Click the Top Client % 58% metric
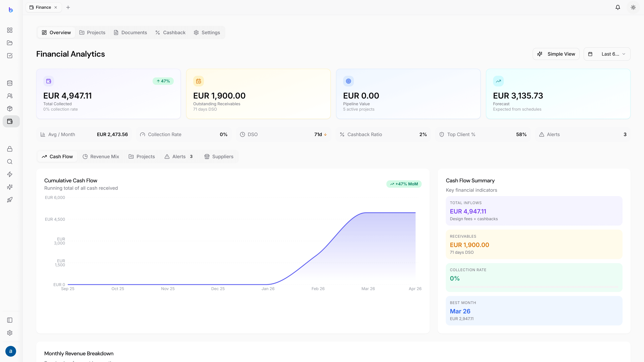 tap(483, 134)
